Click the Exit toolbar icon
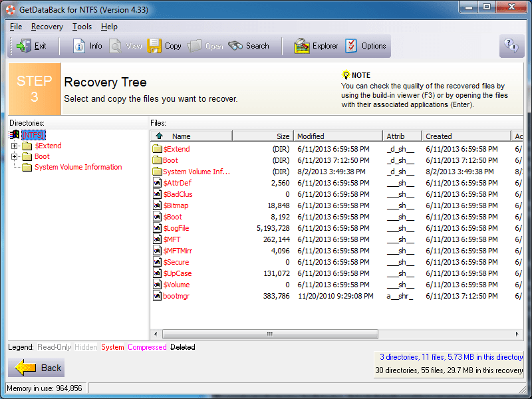This screenshot has height=399, width=532. coord(24,46)
